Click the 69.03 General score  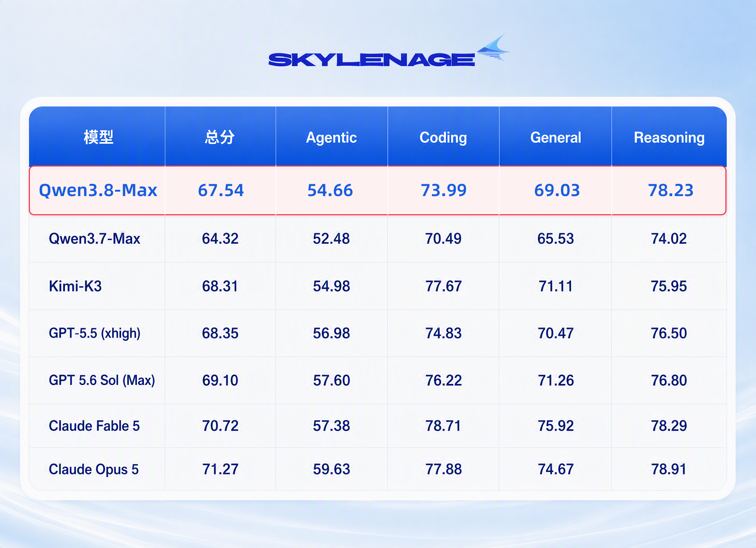557,191
